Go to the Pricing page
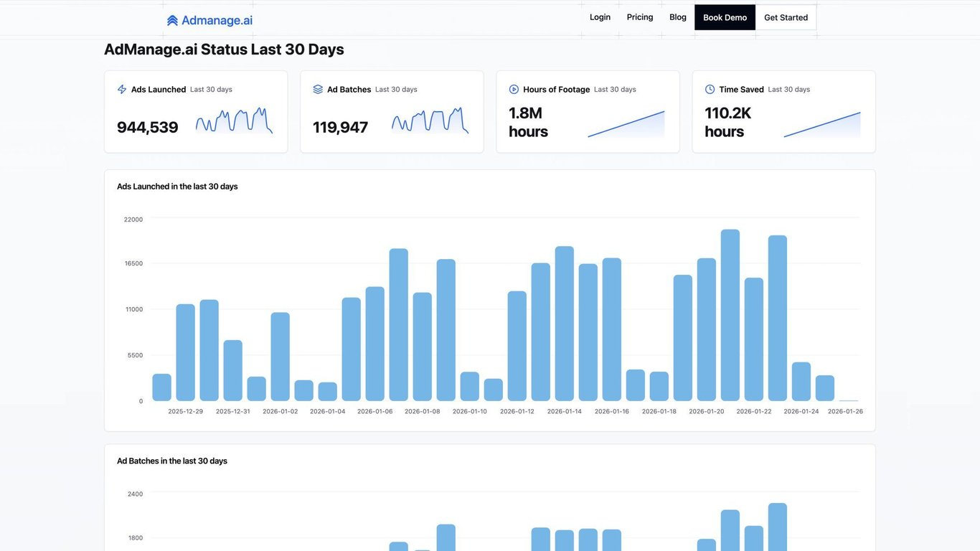 (x=640, y=17)
